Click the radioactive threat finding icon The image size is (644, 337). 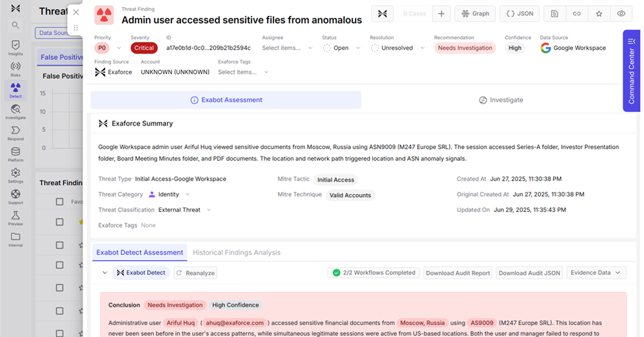[104, 15]
